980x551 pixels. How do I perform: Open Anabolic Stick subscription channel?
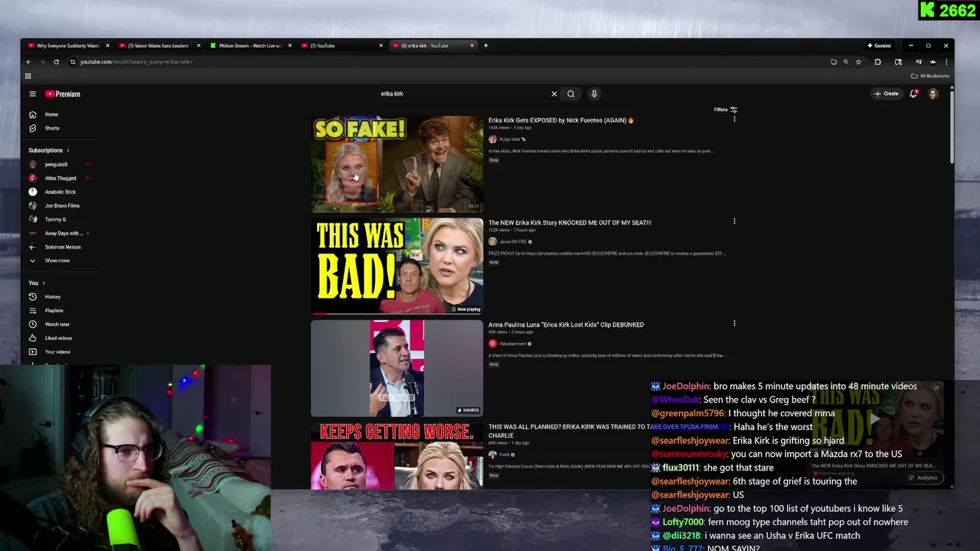point(61,192)
